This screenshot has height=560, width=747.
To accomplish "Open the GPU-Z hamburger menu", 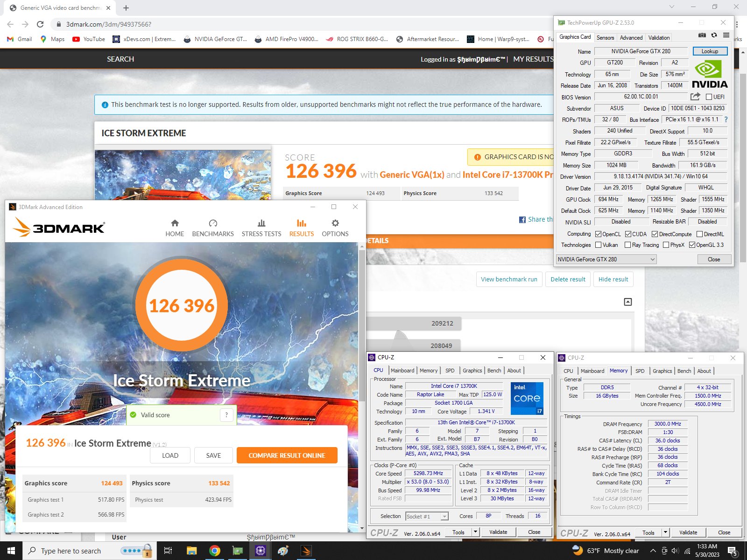I will [726, 35].
